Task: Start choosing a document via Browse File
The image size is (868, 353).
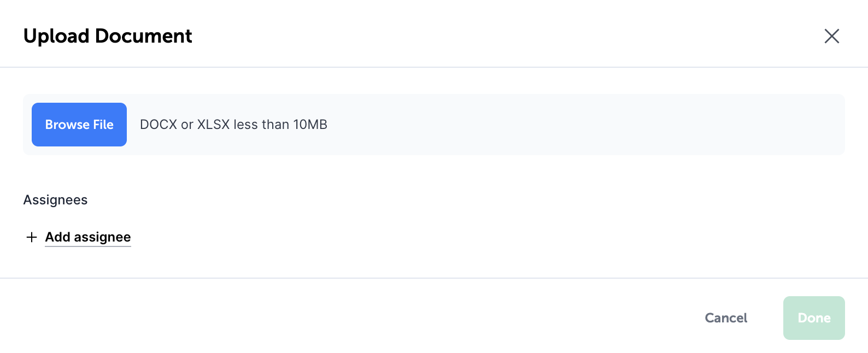Action: [79, 125]
